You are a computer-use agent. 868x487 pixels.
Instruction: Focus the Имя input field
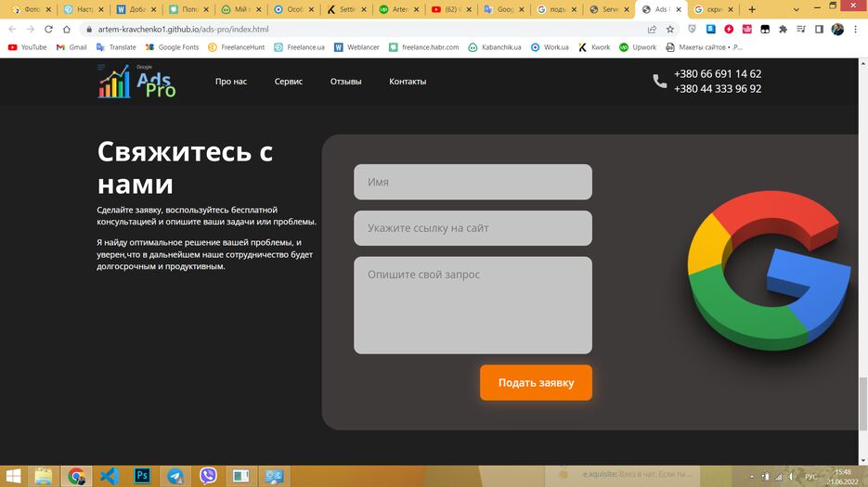[473, 182]
